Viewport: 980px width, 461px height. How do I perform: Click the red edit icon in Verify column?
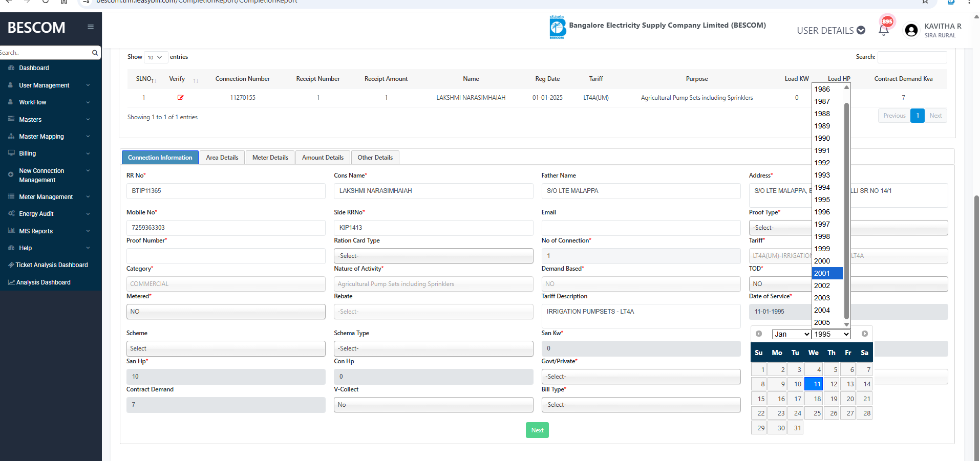point(180,97)
